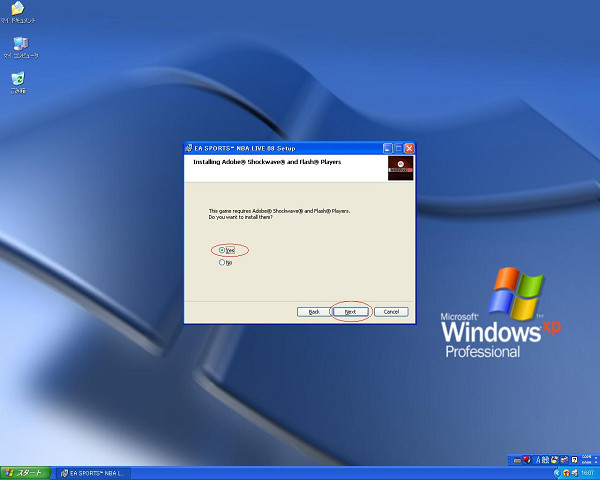Open the IME tools toolbox icon
Viewport: 600px width, 480px height.
(564, 460)
